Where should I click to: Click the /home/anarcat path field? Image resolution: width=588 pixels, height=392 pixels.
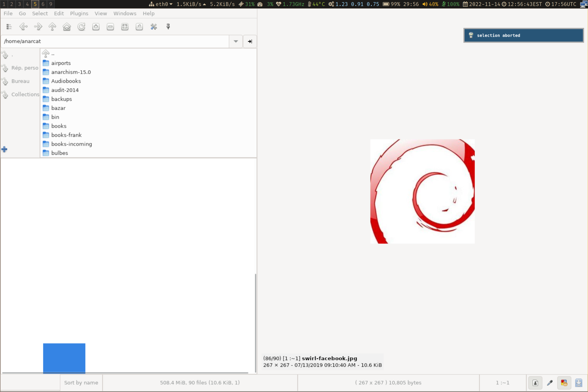[115, 41]
